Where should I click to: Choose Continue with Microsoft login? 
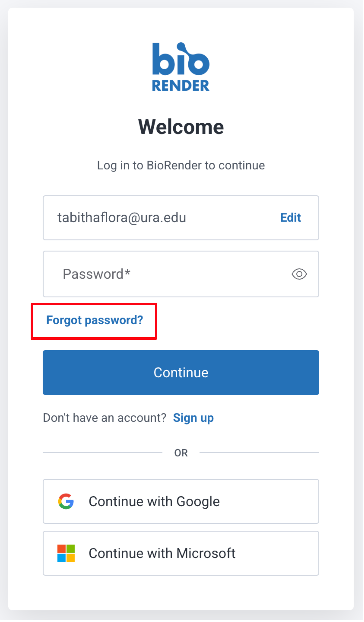pyautogui.click(x=181, y=553)
